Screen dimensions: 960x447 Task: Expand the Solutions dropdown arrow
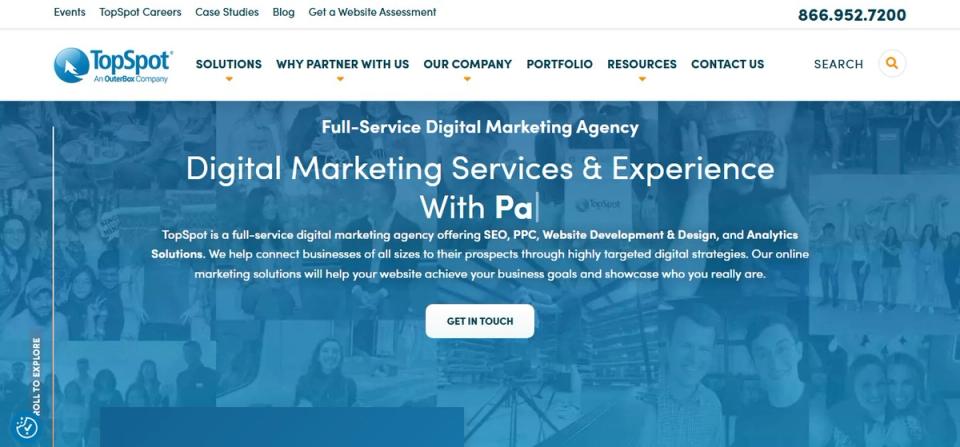229,79
